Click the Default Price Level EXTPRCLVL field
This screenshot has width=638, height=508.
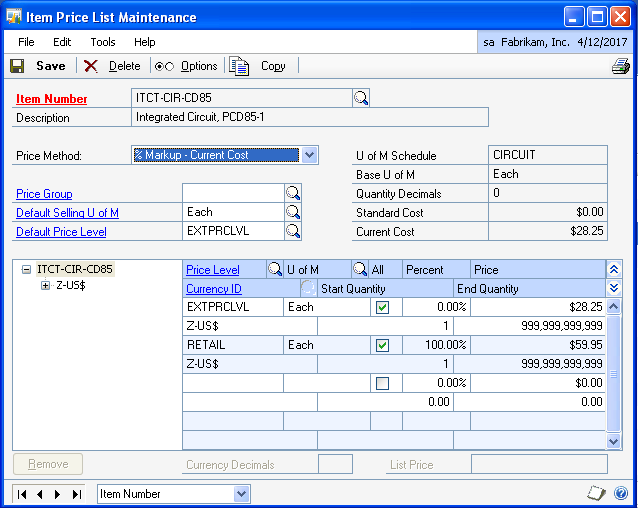[234, 231]
